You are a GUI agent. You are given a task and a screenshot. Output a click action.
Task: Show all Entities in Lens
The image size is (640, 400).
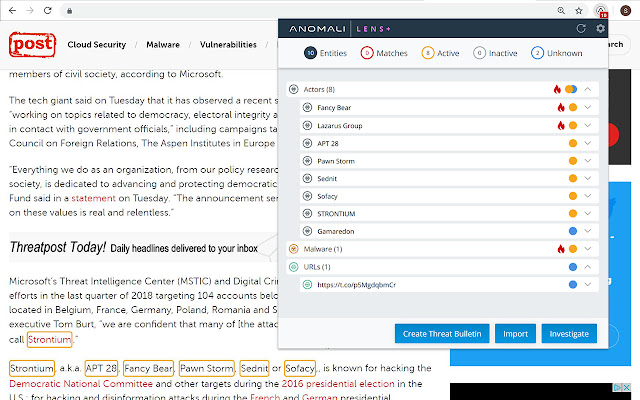pos(325,53)
